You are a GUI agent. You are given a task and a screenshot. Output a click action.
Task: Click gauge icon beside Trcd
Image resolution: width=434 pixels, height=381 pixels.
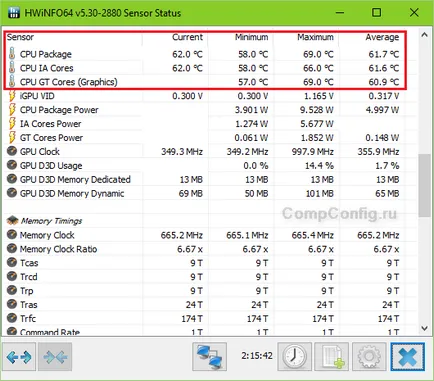tap(12, 276)
